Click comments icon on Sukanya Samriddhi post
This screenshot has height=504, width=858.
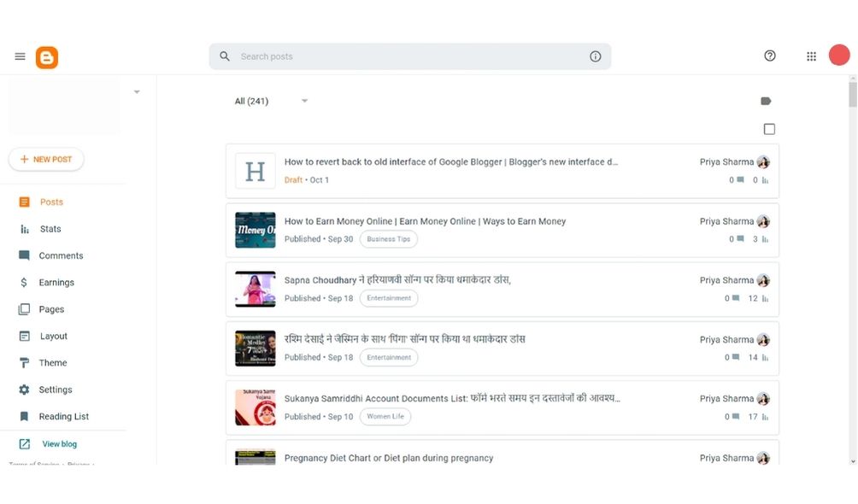(x=736, y=417)
